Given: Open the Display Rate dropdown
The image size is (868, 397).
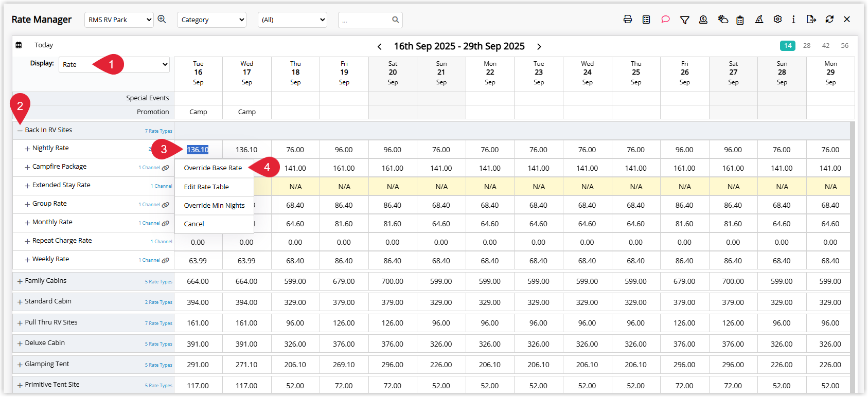Looking at the screenshot, I should 114,64.
